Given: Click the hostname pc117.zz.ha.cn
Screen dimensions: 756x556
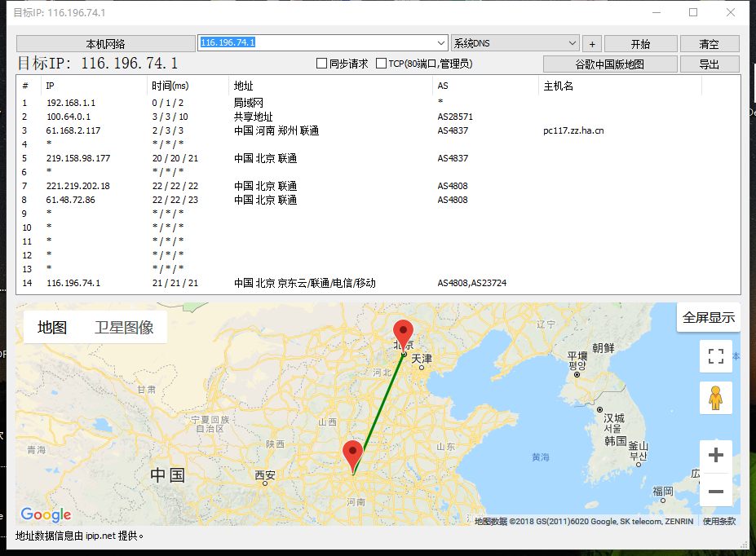Looking at the screenshot, I should pos(573,130).
